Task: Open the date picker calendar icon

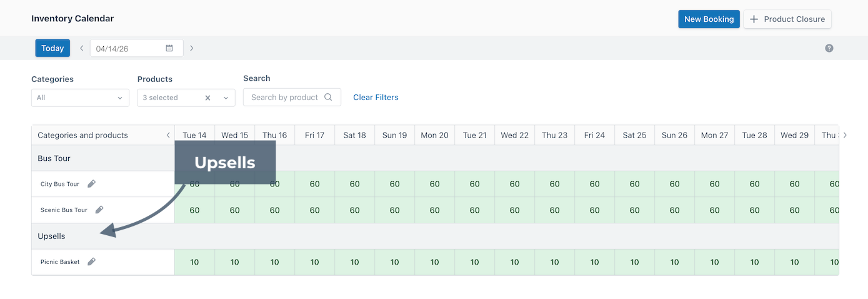Action: point(169,48)
